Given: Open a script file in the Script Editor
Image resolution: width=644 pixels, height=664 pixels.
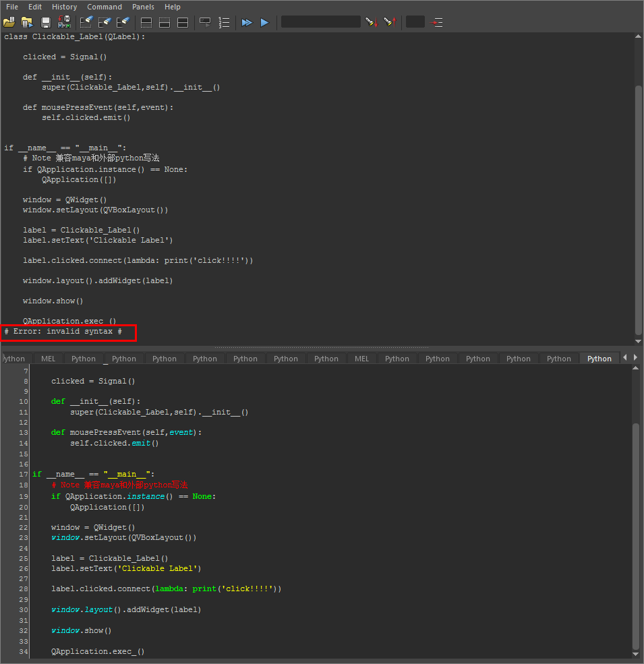Looking at the screenshot, I should (9, 22).
